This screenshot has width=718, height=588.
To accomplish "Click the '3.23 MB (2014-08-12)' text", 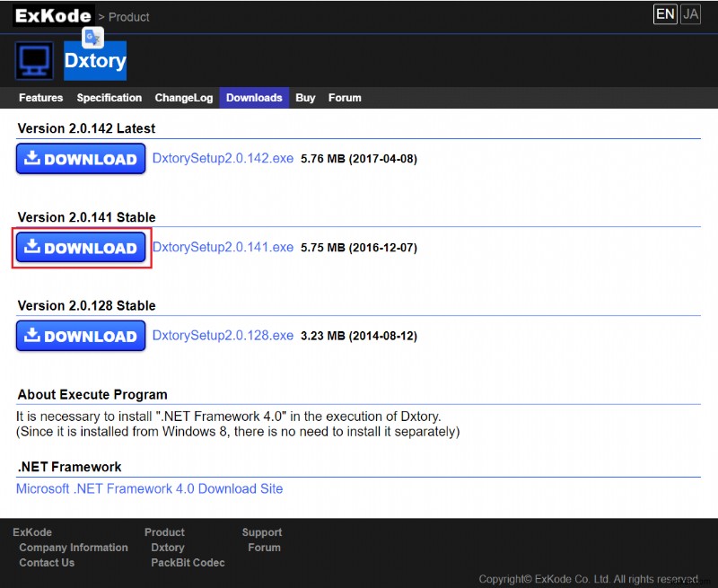I will click(359, 336).
